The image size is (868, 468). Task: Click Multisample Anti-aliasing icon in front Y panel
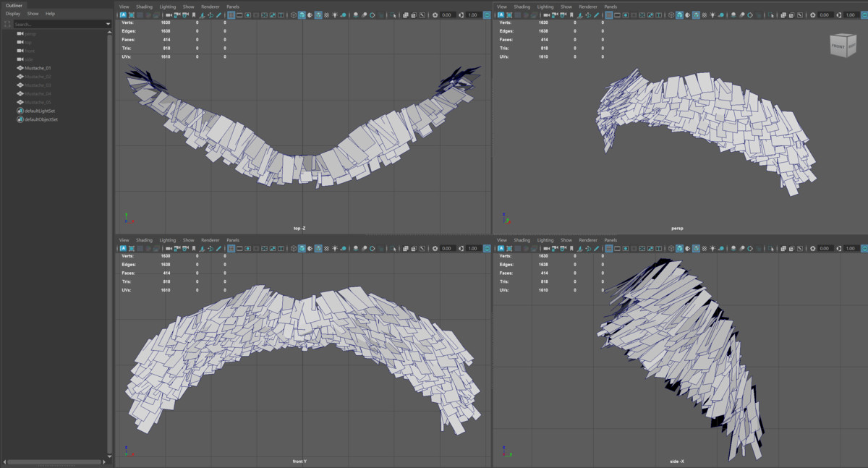click(372, 248)
